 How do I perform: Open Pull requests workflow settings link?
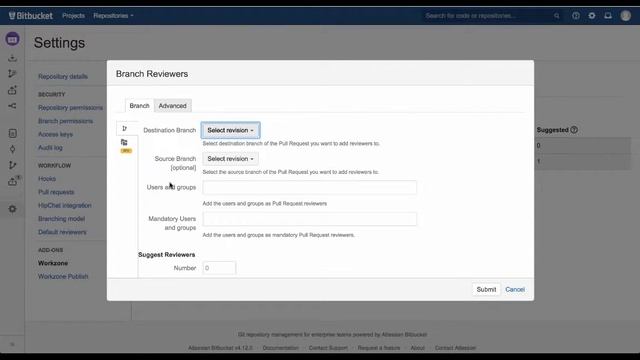pyautogui.click(x=56, y=192)
